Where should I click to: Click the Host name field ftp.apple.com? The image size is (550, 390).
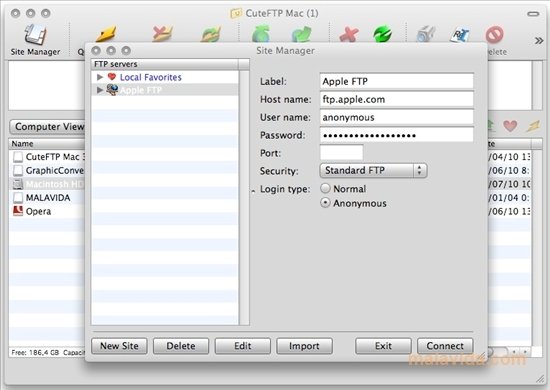[x=396, y=99]
